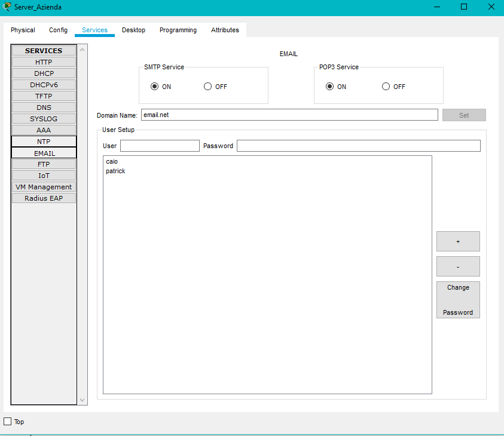Screen dimensions: 504x436
Task: Open the Programming tab
Action: [178, 30]
